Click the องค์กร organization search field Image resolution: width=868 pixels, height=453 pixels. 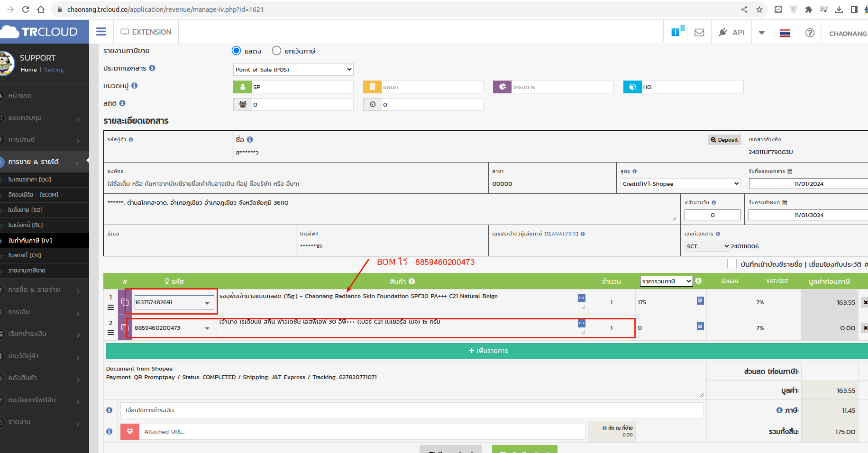click(296, 184)
